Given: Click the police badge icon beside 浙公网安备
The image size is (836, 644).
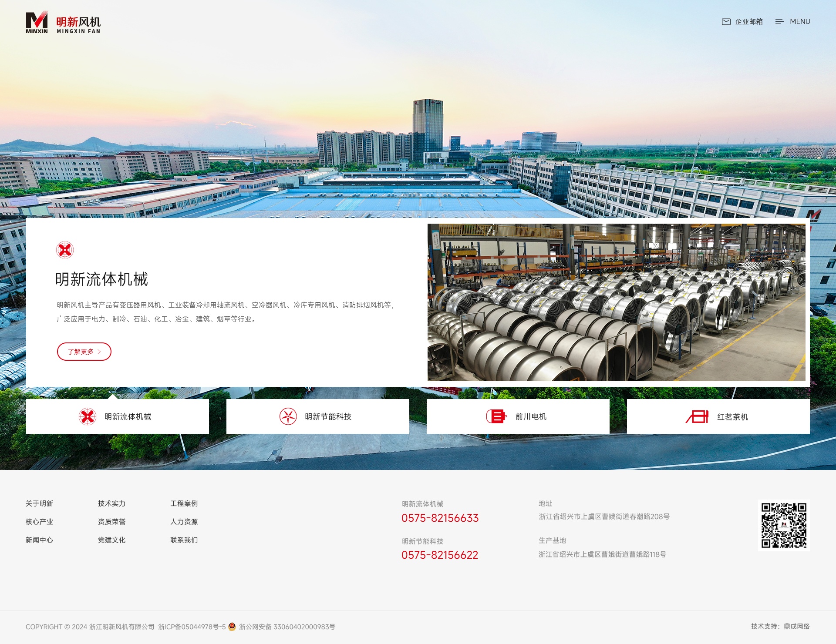Looking at the screenshot, I should (232, 627).
